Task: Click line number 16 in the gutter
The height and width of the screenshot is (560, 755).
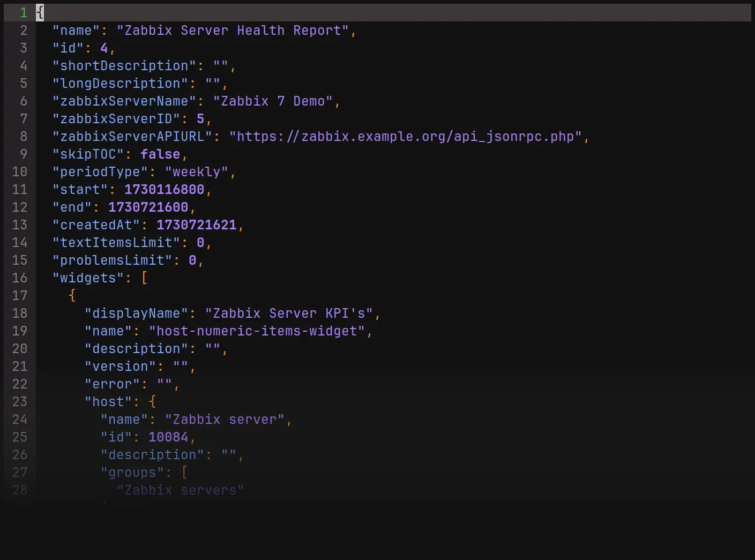Action: [x=20, y=278]
